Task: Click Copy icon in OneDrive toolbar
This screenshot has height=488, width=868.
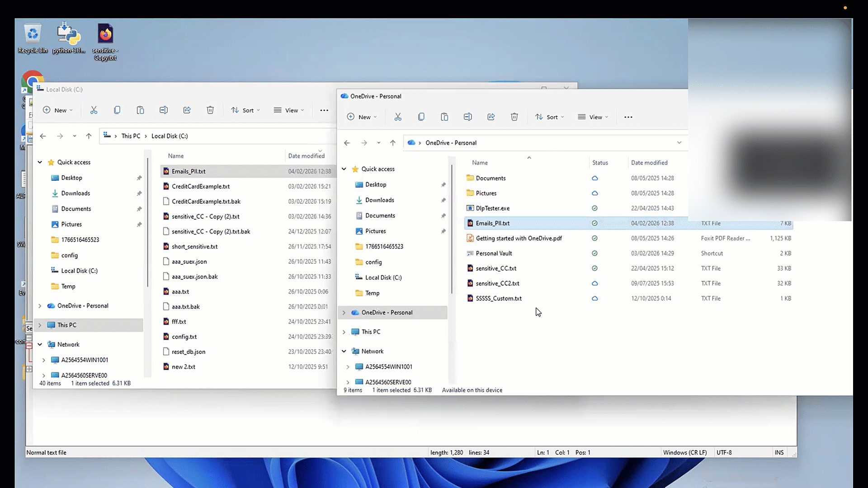Action: point(421,117)
